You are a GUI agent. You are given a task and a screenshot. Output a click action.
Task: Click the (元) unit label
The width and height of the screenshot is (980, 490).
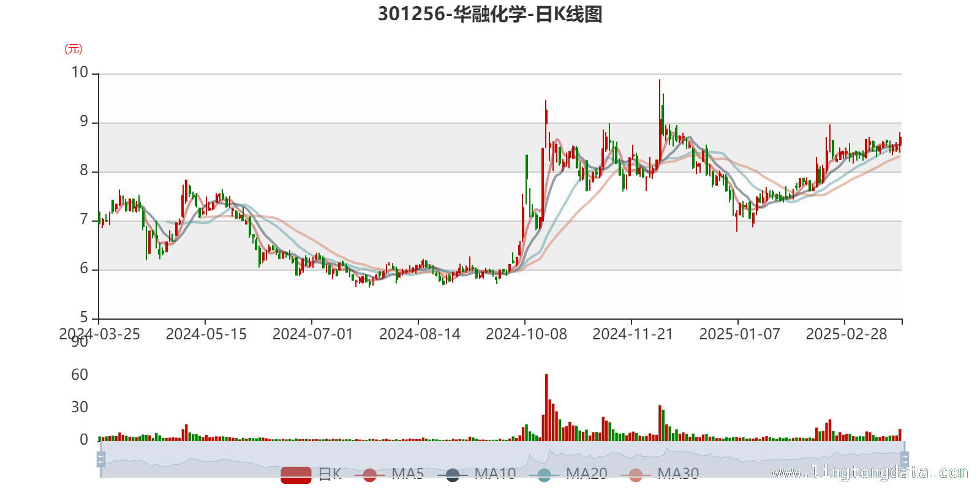point(73,49)
